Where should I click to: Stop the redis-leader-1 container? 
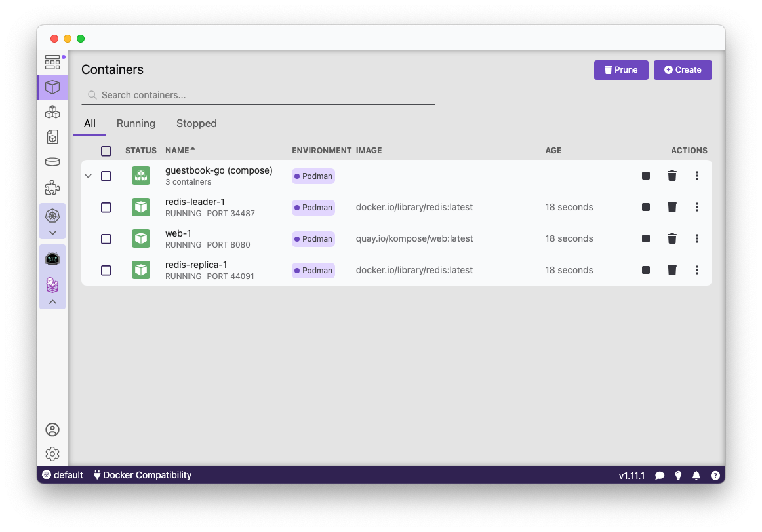pos(646,207)
